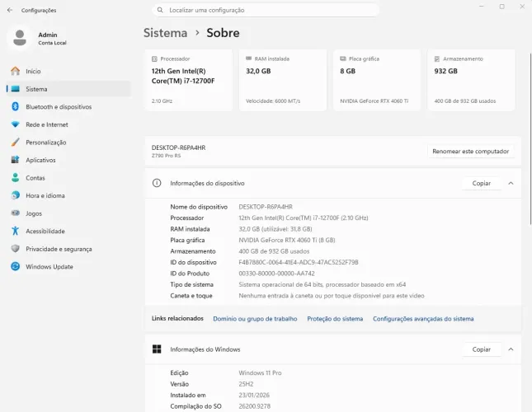Viewport: 532px width, 412px height.
Task: Select the RAM instalada 32,0 GB card
Action: click(283, 80)
